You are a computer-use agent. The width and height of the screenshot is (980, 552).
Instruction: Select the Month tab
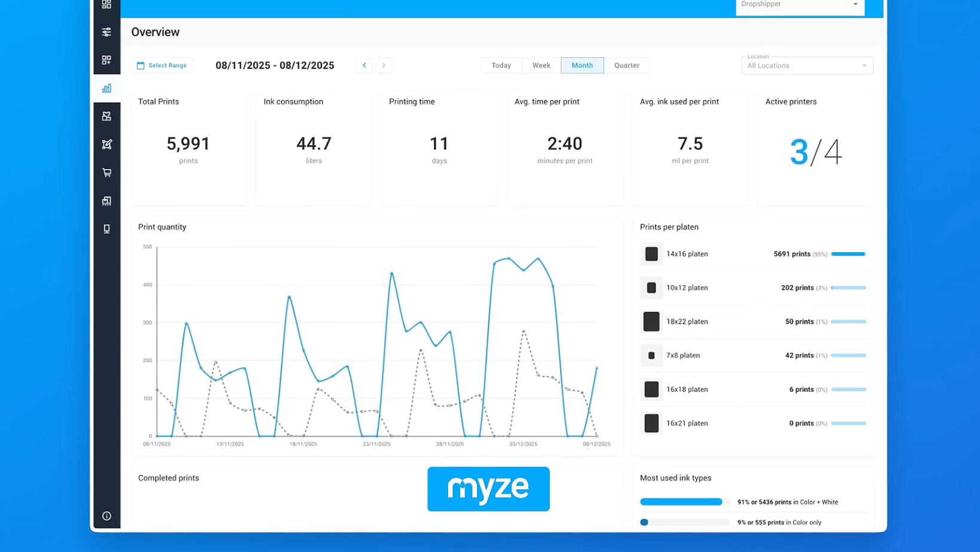point(582,66)
